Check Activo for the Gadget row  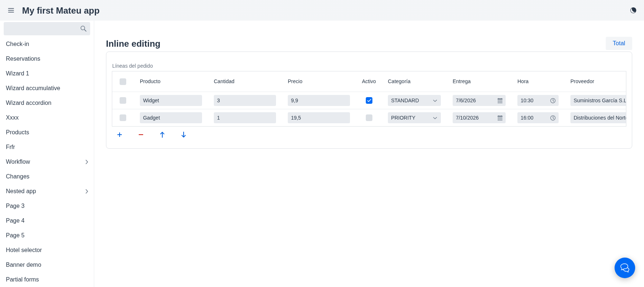click(x=369, y=118)
